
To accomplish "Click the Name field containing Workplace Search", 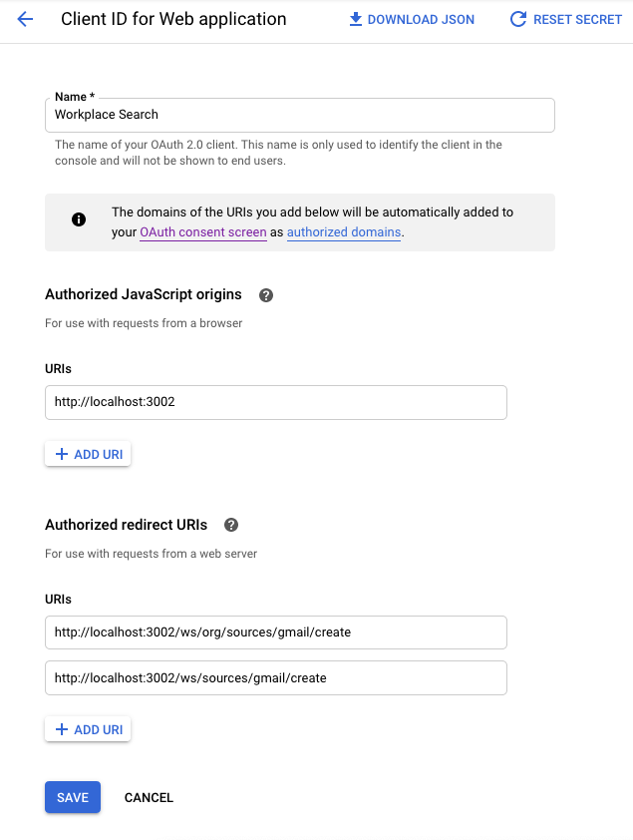I will pos(299,115).
